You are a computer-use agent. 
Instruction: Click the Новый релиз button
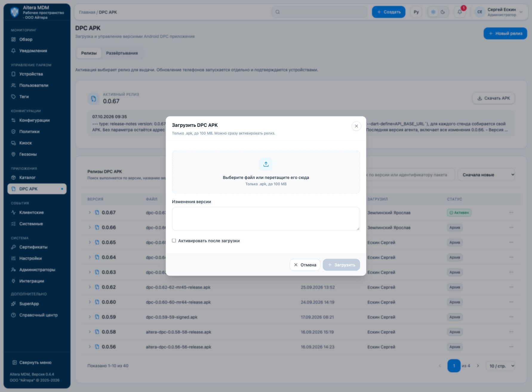(505, 33)
